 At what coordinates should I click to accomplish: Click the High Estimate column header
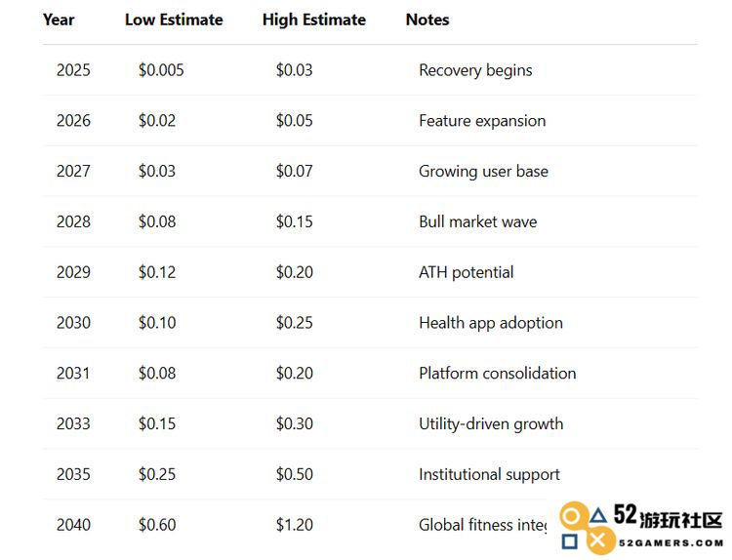pyautogui.click(x=314, y=20)
